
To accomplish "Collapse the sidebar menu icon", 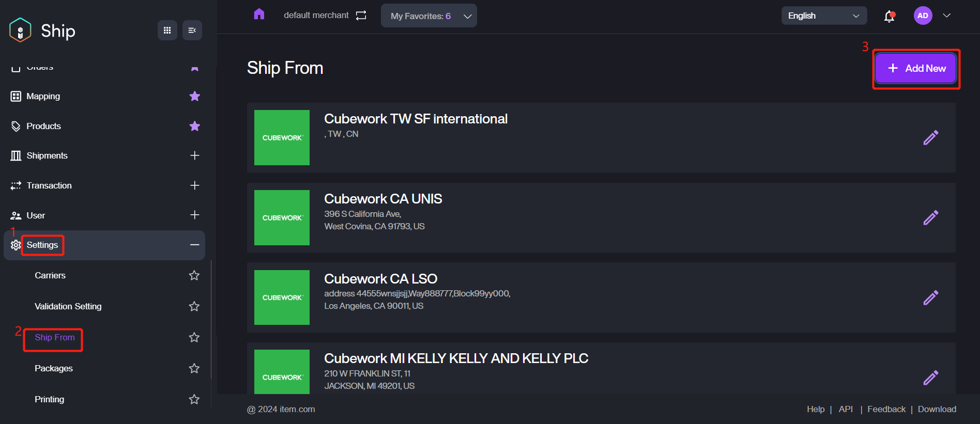I will (192, 30).
